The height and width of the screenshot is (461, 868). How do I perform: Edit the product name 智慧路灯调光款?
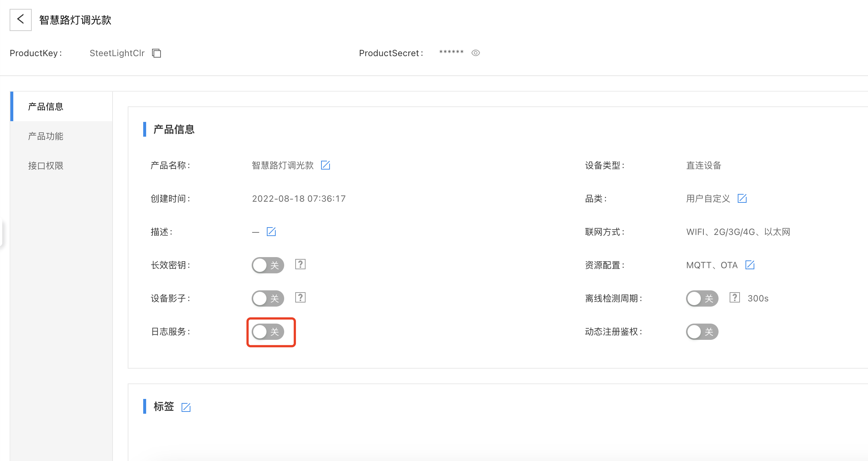pyautogui.click(x=325, y=165)
